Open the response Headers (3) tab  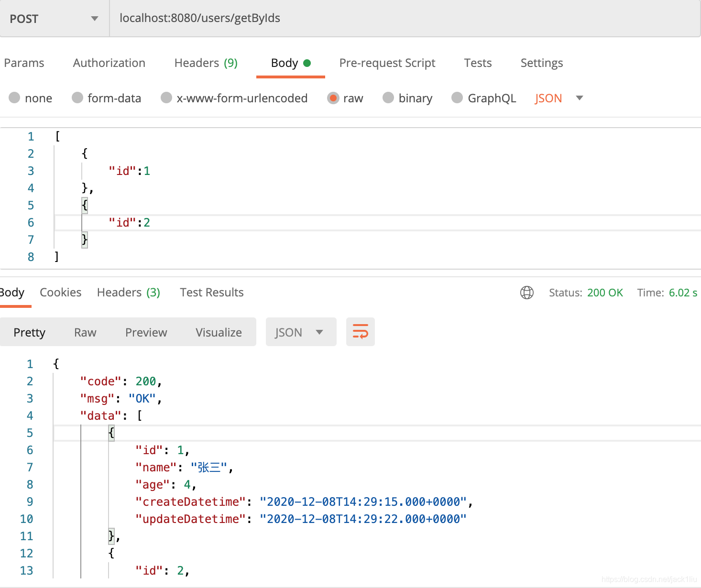(x=129, y=293)
